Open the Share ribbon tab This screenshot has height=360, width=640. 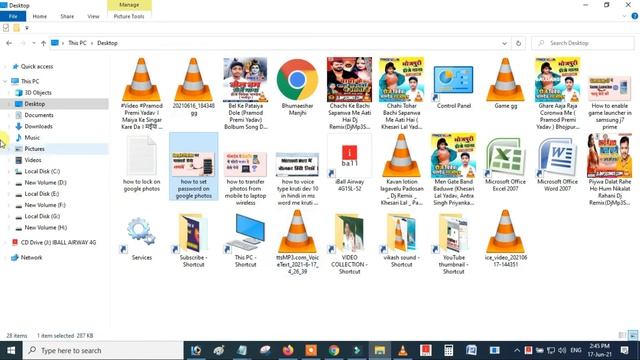click(x=67, y=16)
